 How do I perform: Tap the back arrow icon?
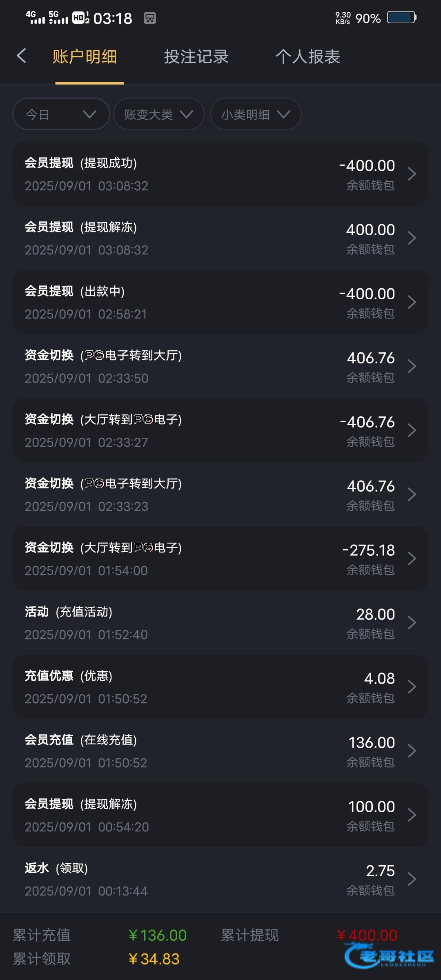pyautogui.click(x=22, y=56)
